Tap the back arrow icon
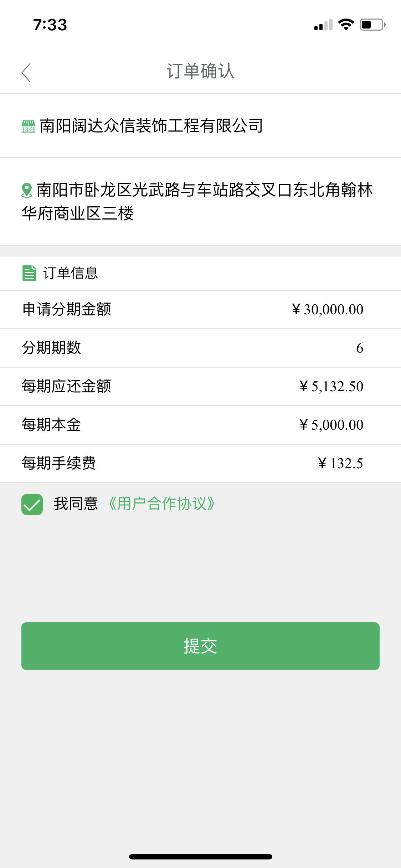The height and width of the screenshot is (868, 401). [x=26, y=73]
